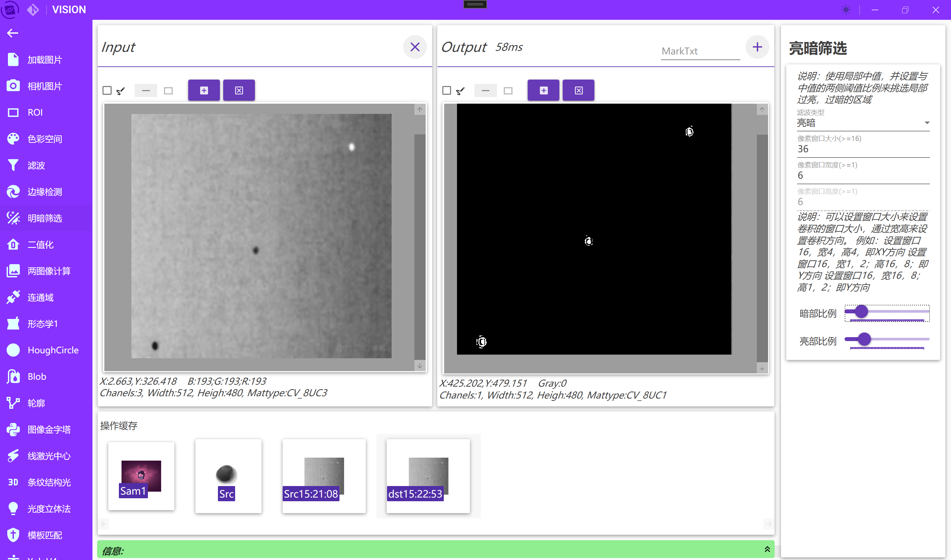Open the Blob sidebar item

pos(37,377)
